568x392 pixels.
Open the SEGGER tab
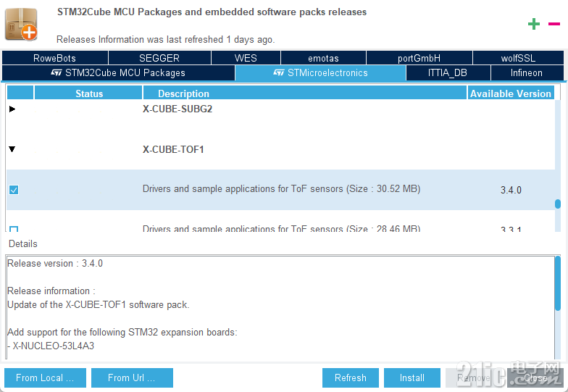tap(159, 58)
